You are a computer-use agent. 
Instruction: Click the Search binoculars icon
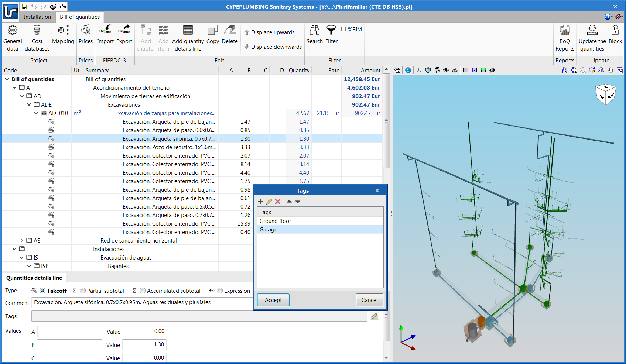point(314,31)
